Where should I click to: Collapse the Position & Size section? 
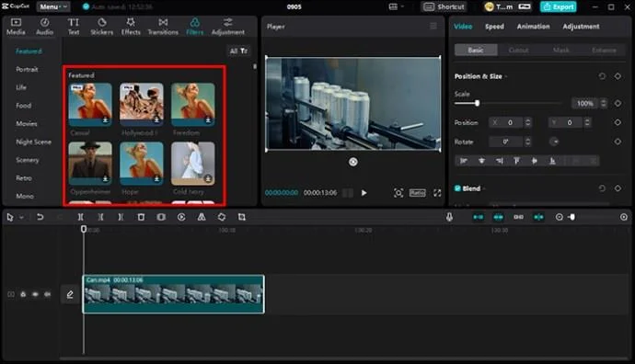tap(506, 76)
